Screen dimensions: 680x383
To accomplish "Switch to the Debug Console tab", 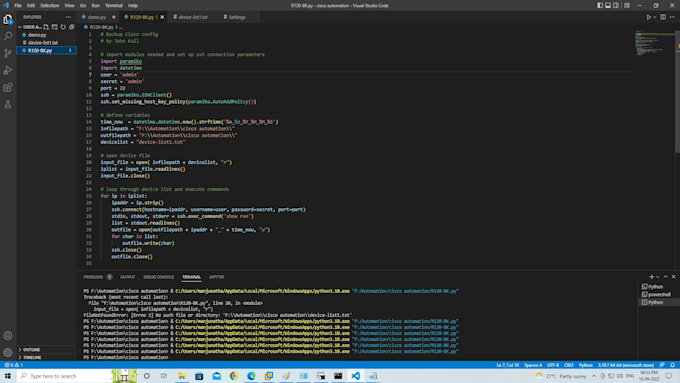I will click(158, 277).
